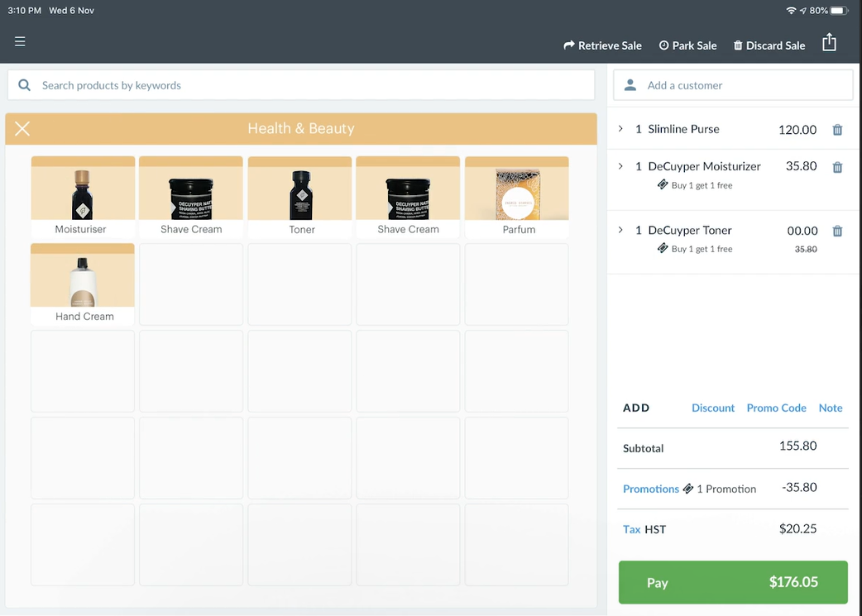The image size is (862, 616).
Task: Close the Health & Beauty category view
Action: pyautogui.click(x=22, y=128)
